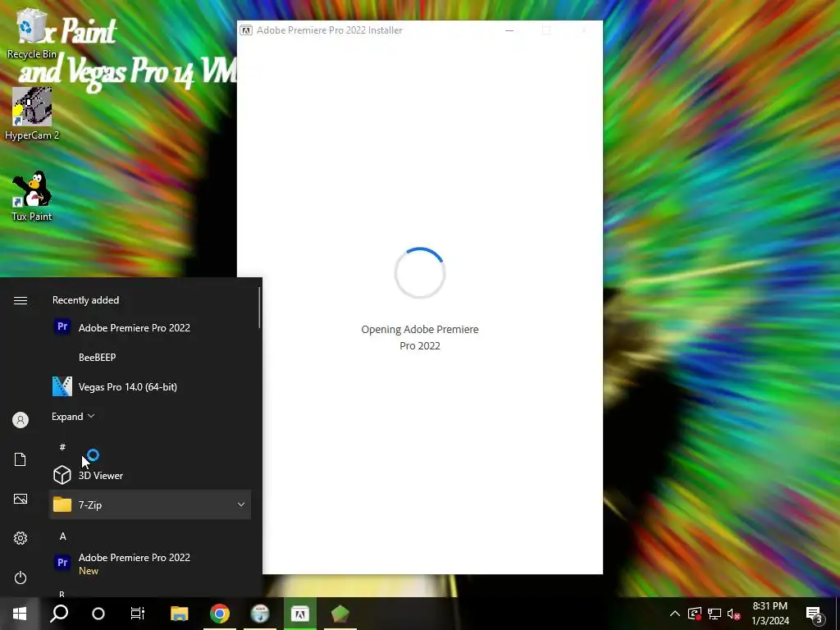Open the Action Center notifications
This screenshot has height=630, width=840.
coord(815,614)
